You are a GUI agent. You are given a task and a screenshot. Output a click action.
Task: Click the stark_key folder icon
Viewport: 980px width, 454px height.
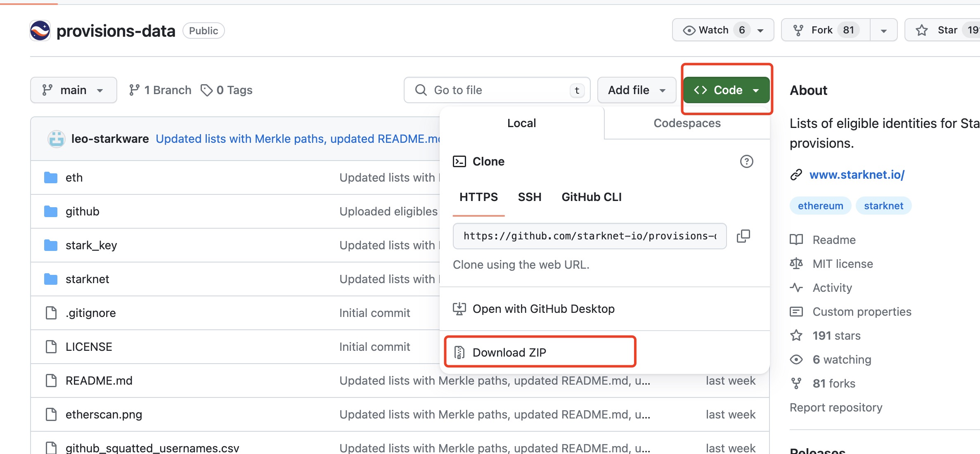[x=51, y=246]
